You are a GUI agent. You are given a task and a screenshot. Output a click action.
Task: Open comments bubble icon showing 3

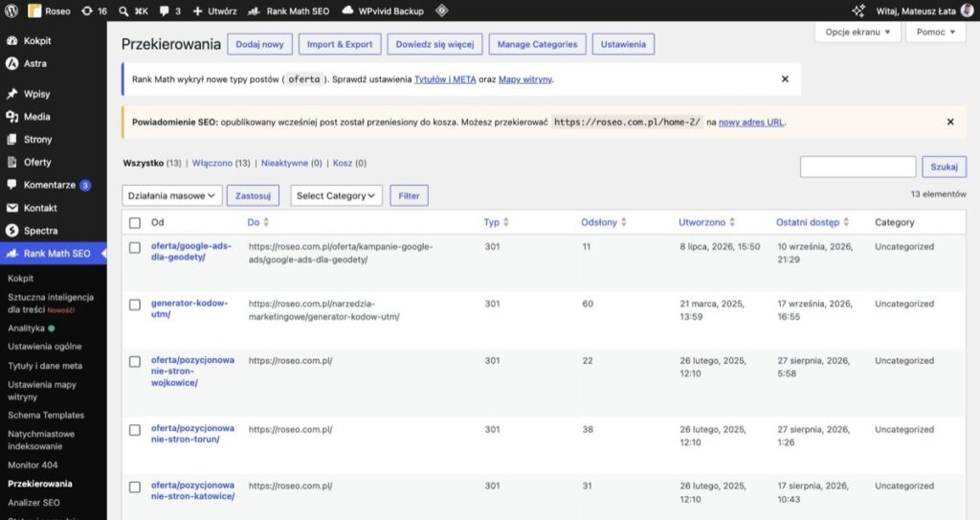pos(165,11)
